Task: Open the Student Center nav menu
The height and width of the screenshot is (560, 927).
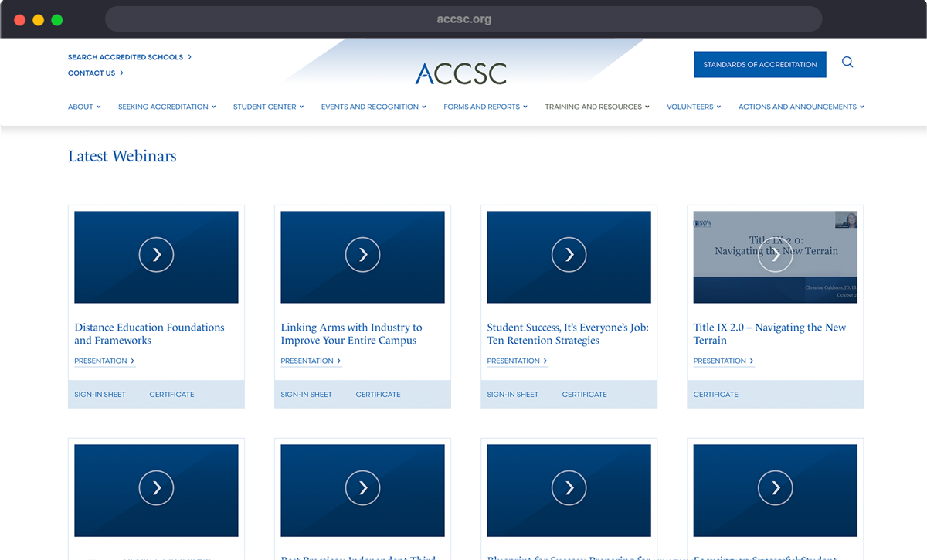Action: click(x=268, y=107)
